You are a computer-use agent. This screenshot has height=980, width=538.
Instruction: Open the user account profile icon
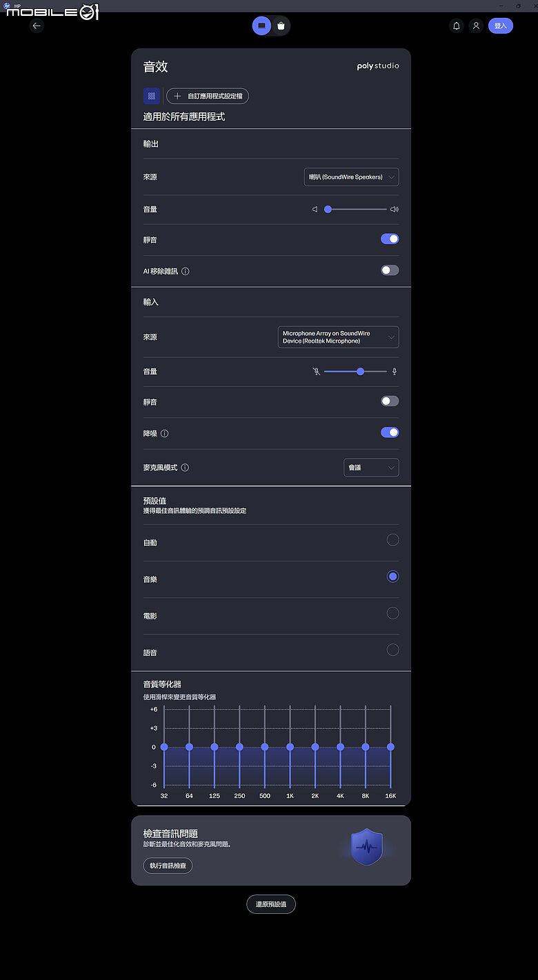pyautogui.click(x=476, y=26)
